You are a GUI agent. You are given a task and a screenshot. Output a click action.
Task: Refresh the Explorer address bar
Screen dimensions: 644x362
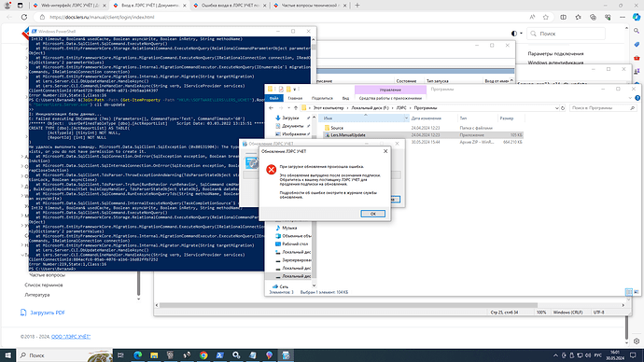(x=563, y=108)
